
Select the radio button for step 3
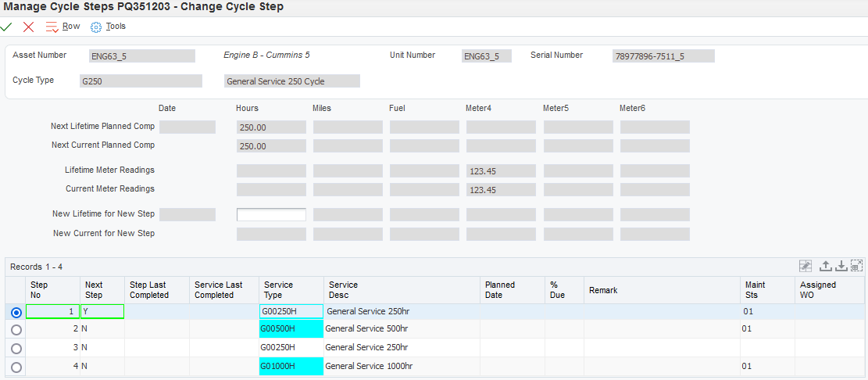pyautogui.click(x=16, y=348)
